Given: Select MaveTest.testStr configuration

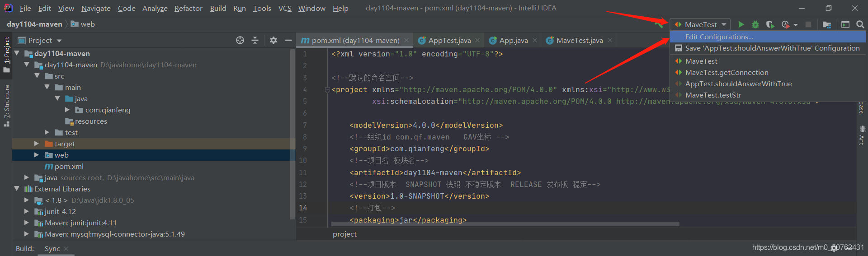Looking at the screenshot, I should click(768, 95).
